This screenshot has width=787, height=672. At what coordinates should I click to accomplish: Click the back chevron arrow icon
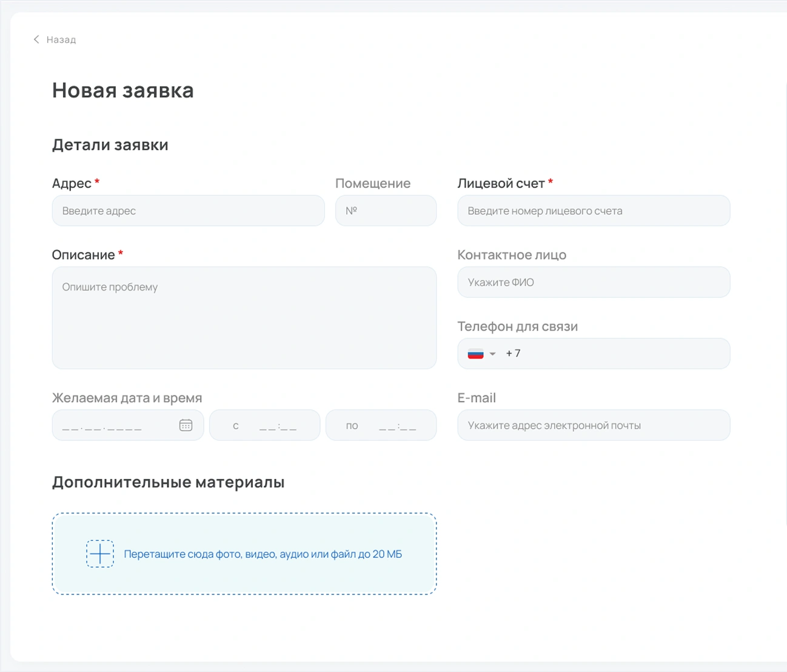(36, 39)
